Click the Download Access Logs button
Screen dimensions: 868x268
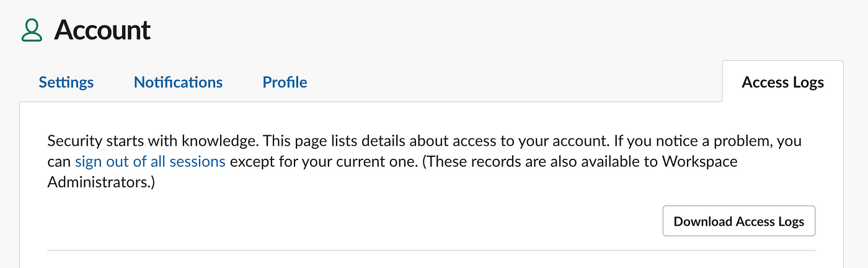click(738, 221)
